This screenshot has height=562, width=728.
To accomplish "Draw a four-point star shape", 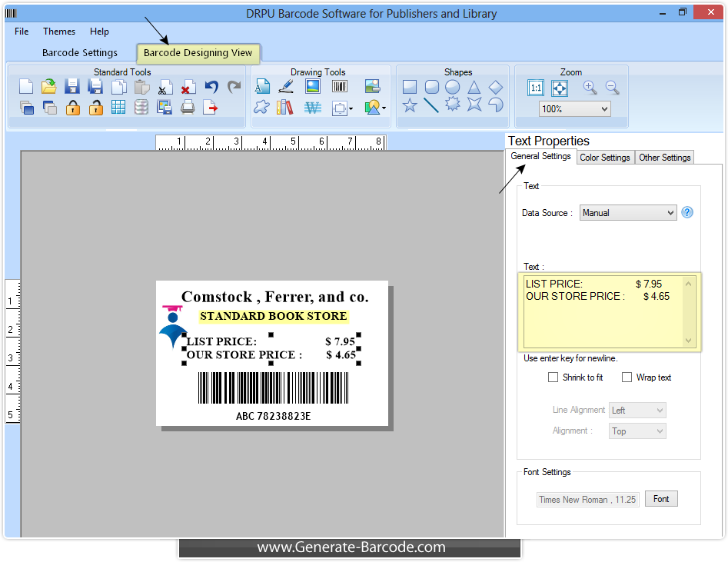I will tap(474, 105).
